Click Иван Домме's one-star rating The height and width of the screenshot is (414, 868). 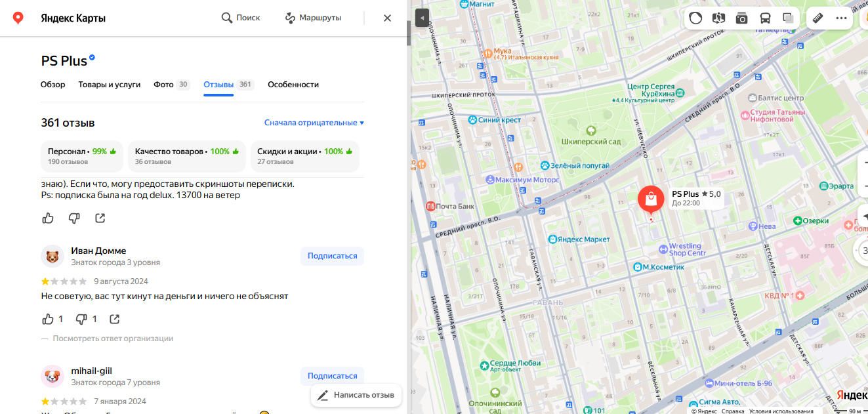click(x=64, y=281)
